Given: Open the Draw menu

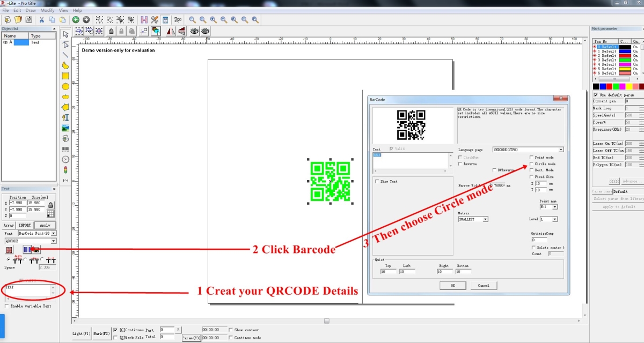Looking at the screenshot, I should point(31,10).
